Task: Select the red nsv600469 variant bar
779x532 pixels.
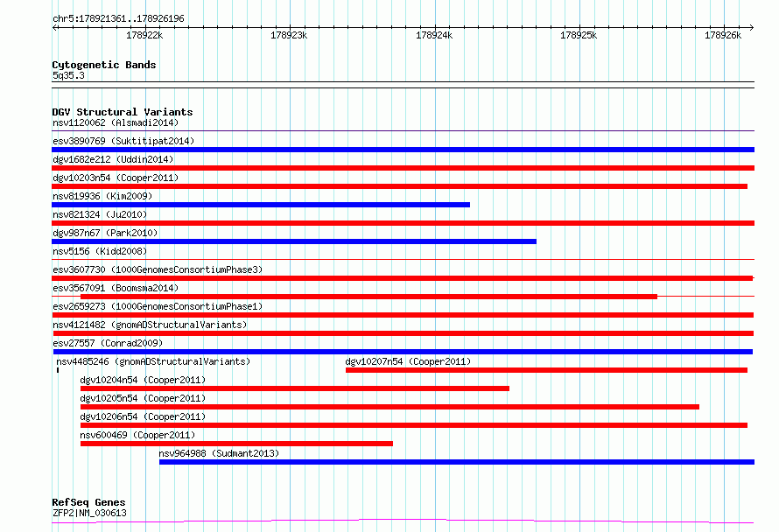Action: click(x=236, y=444)
